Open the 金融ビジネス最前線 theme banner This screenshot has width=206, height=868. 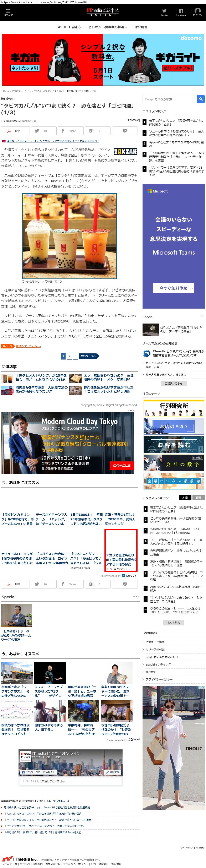click(174, 481)
